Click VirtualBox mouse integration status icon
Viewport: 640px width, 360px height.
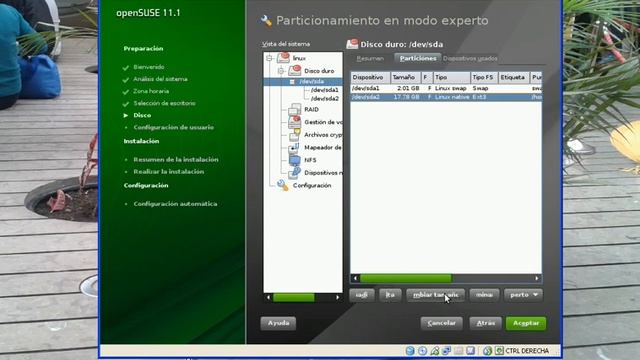coord(487,351)
